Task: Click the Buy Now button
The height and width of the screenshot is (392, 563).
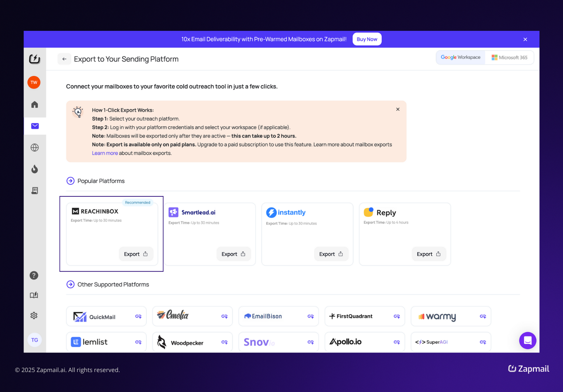Action: pyautogui.click(x=367, y=39)
